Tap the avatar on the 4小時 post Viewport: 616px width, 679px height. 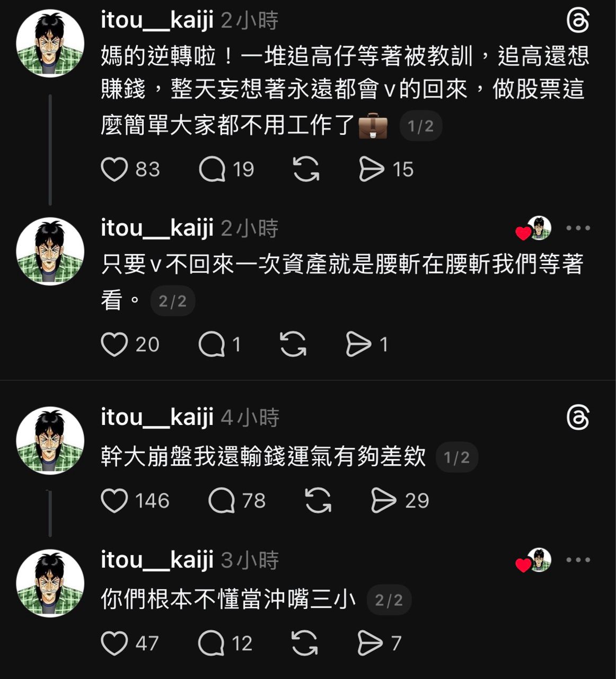click(x=50, y=440)
